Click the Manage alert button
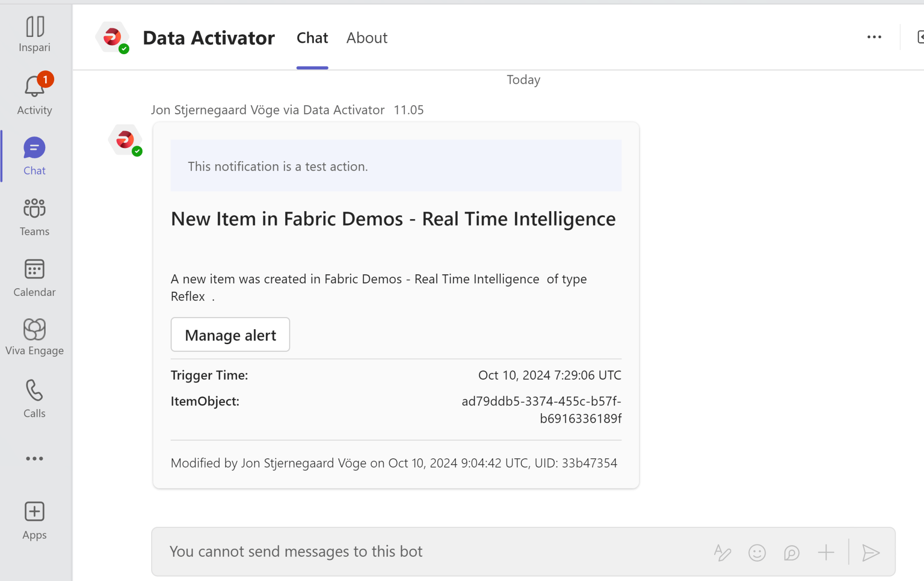The height and width of the screenshot is (581, 924). [230, 334]
